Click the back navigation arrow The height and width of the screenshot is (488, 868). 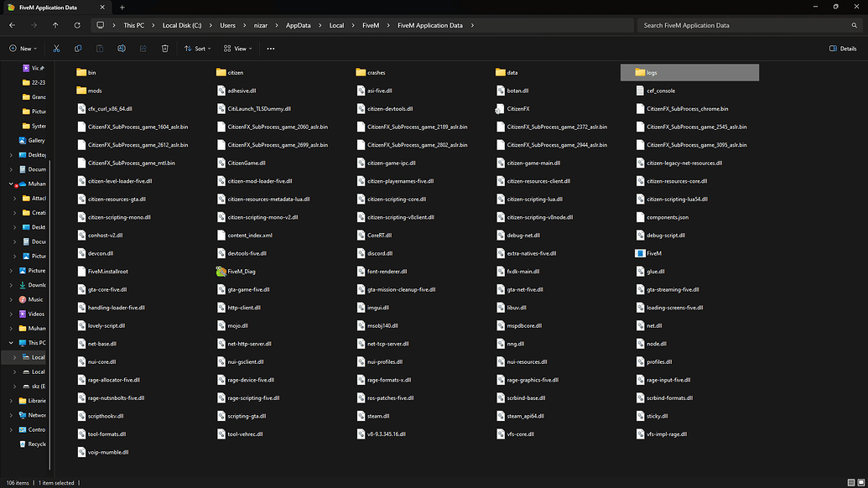(13, 25)
